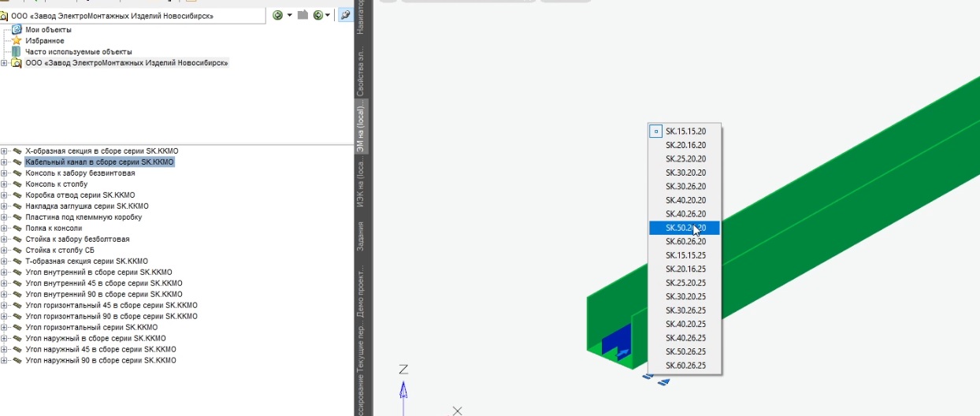The width and height of the screenshot is (980, 416).
Task: Expand Накладка заглушка серии SK.KKMO
Action: click(x=4, y=206)
